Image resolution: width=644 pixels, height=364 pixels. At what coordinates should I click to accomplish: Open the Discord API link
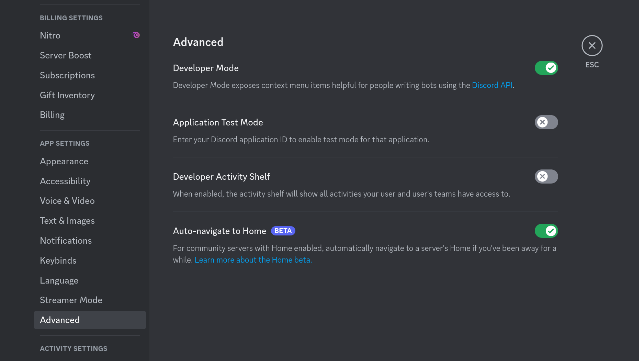(492, 85)
